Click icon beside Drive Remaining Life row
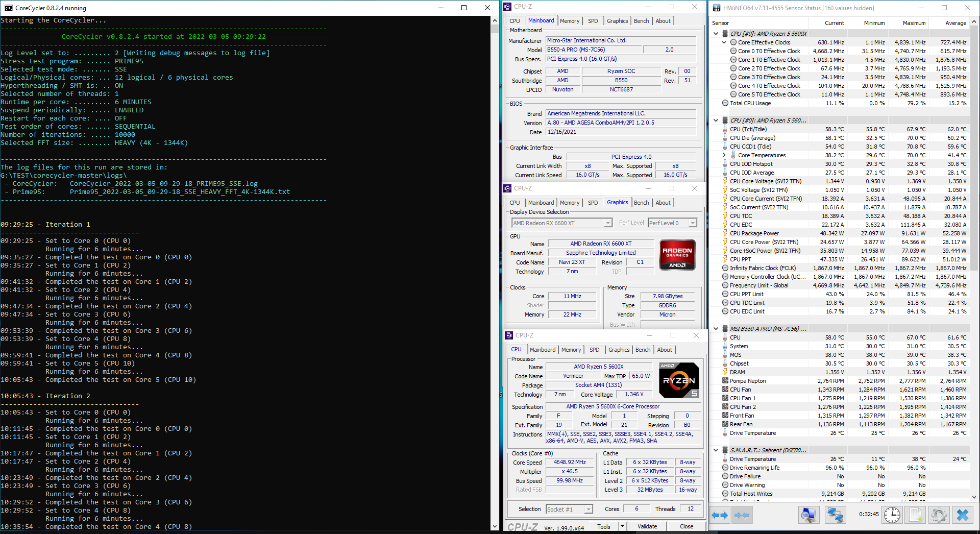Image resolution: width=980 pixels, height=534 pixels. (725, 468)
